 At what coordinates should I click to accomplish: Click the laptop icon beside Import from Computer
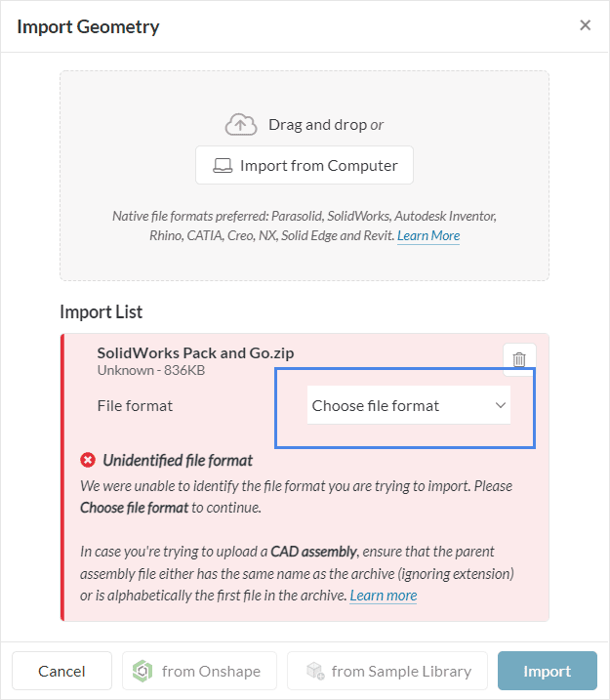tap(223, 166)
